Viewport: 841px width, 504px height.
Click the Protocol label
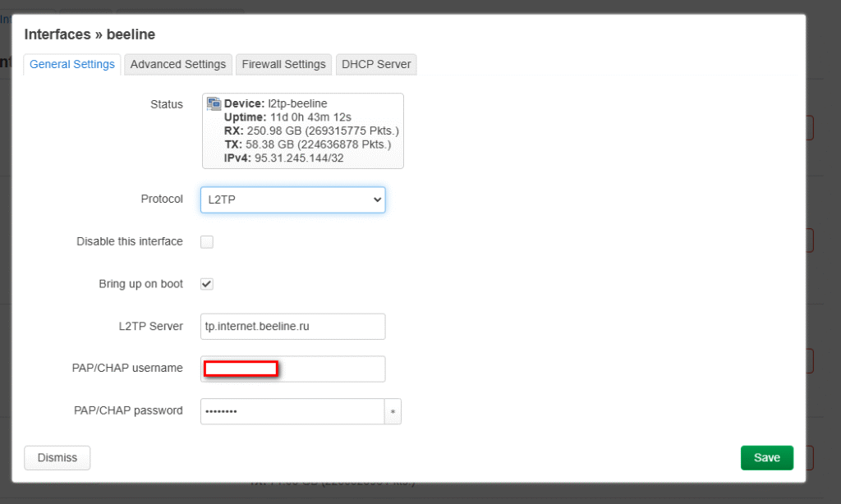[162, 199]
